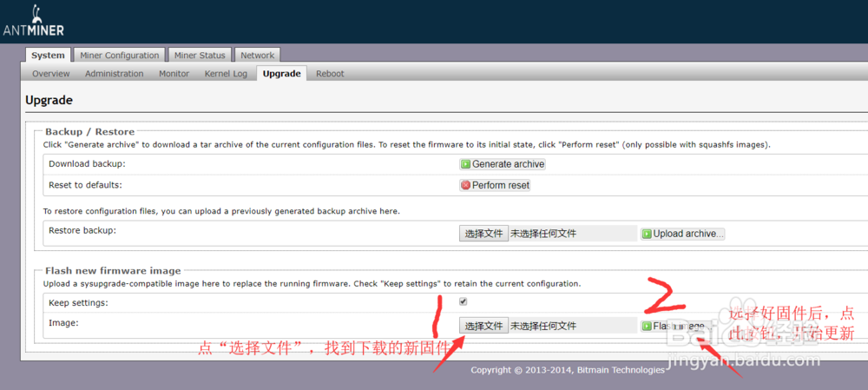The image size is (868, 390).
Task: Select the Upgrade subtab
Action: [x=282, y=73]
